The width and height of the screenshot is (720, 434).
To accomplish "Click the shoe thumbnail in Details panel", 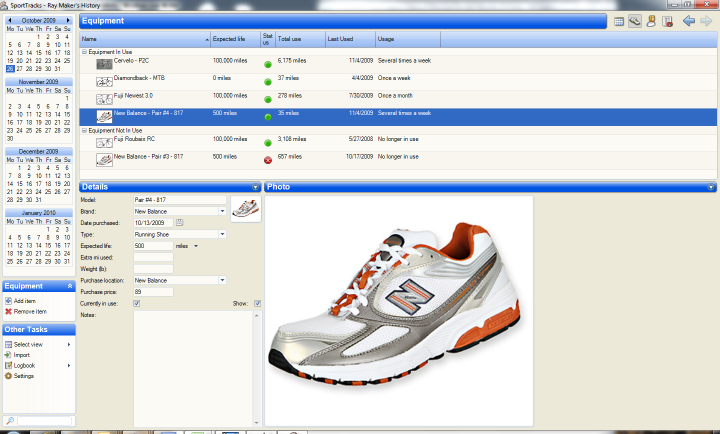I will (246, 209).
